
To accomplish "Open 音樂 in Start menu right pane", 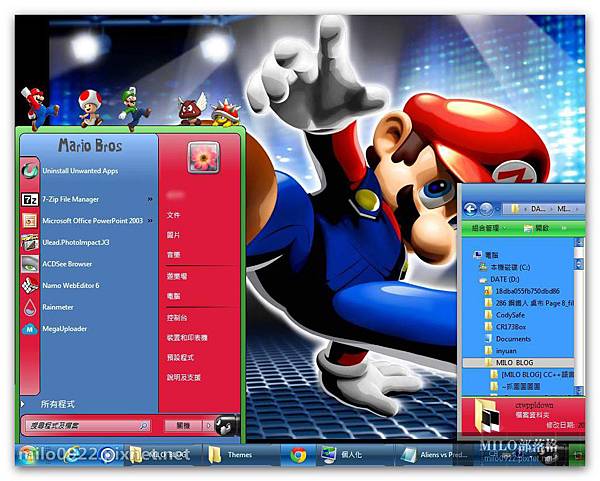I will [173, 255].
